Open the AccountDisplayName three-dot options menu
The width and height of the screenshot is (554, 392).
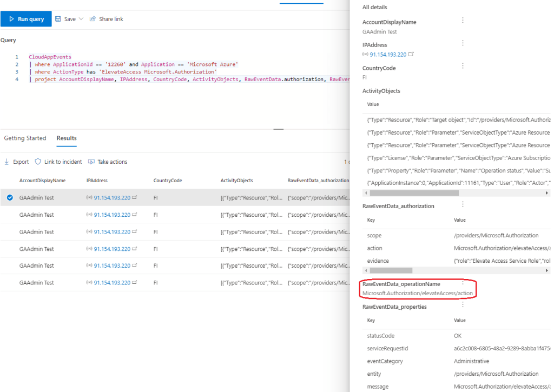[x=463, y=21]
